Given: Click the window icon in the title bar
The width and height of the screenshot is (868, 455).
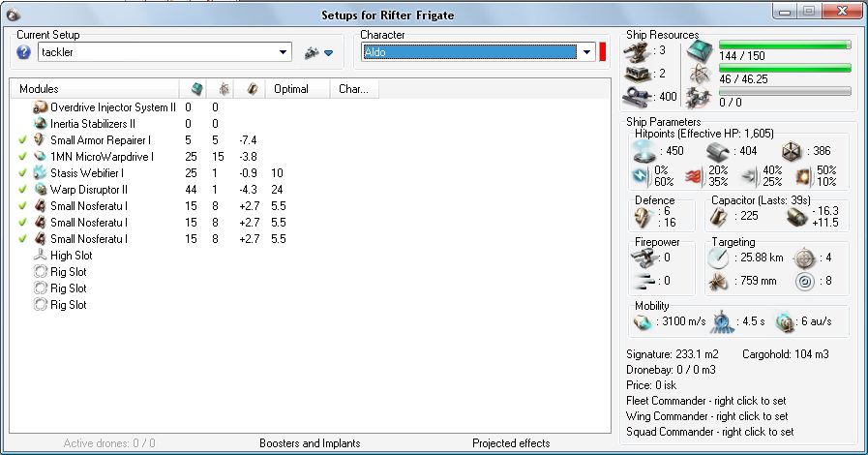Looking at the screenshot, I should pos(13,15).
